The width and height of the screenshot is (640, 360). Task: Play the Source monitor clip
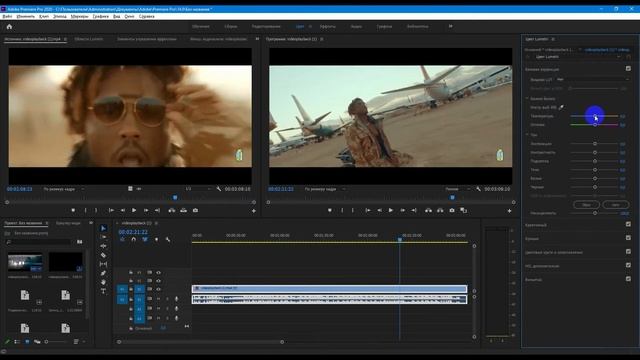click(x=134, y=210)
